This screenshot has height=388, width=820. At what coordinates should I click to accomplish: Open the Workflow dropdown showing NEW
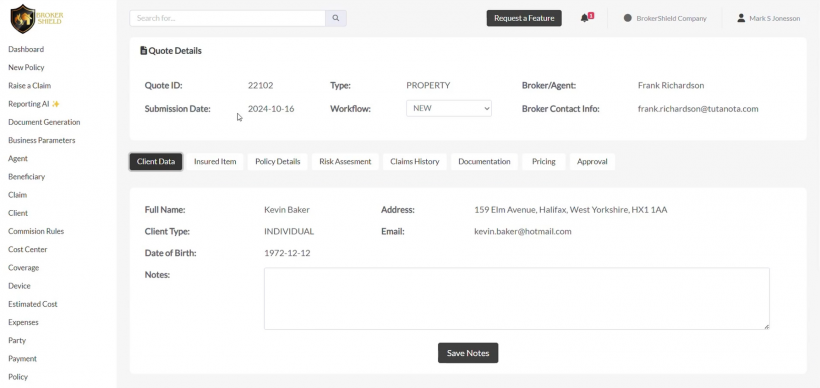point(449,108)
